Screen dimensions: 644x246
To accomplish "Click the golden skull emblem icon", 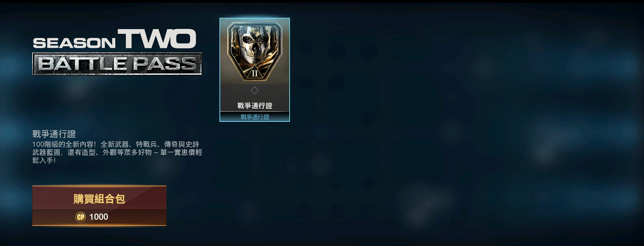I will point(255,52).
